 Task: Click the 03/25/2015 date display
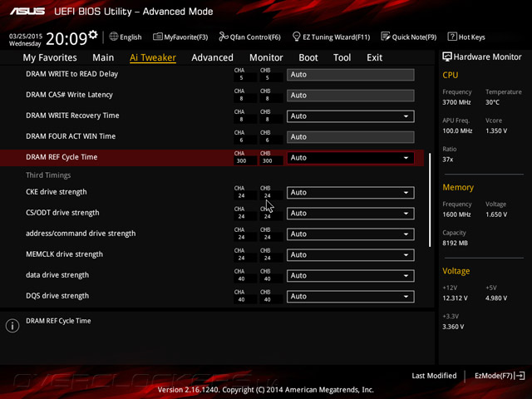pos(26,36)
